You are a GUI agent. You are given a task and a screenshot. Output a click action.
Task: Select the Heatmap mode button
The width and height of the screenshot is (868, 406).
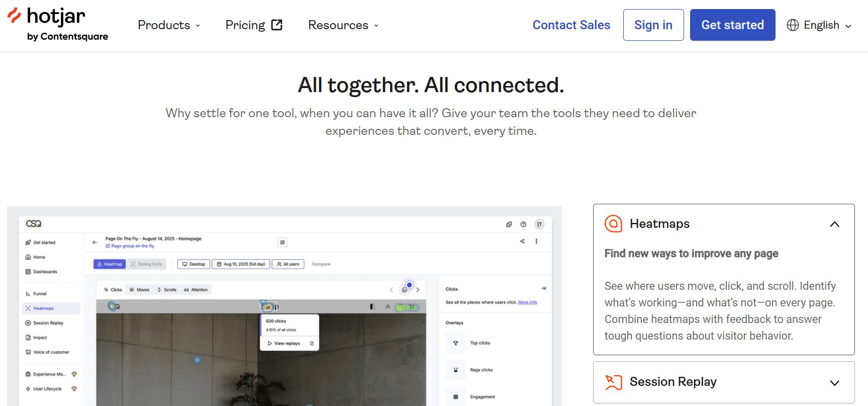(x=110, y=264)
